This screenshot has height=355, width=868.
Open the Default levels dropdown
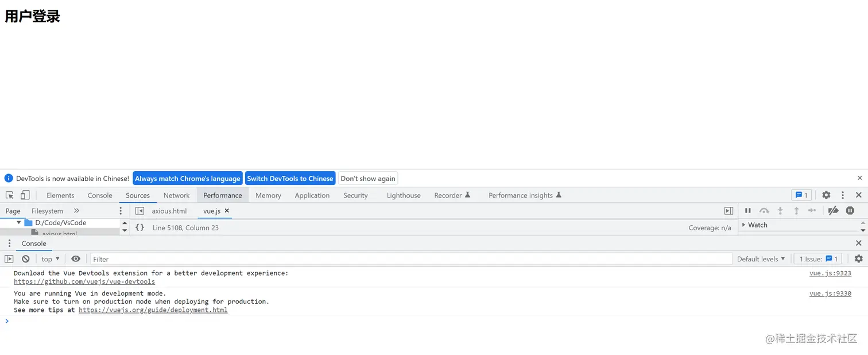(761, 259)
